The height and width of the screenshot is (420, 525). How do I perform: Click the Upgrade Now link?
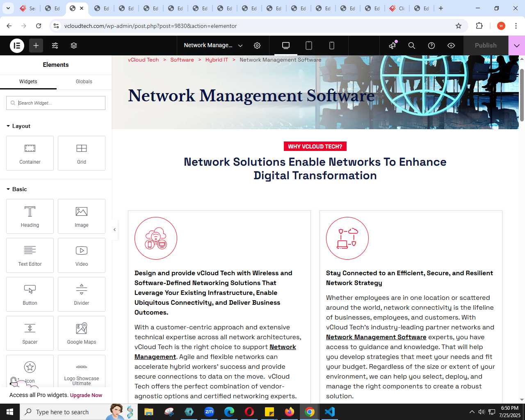86,395
